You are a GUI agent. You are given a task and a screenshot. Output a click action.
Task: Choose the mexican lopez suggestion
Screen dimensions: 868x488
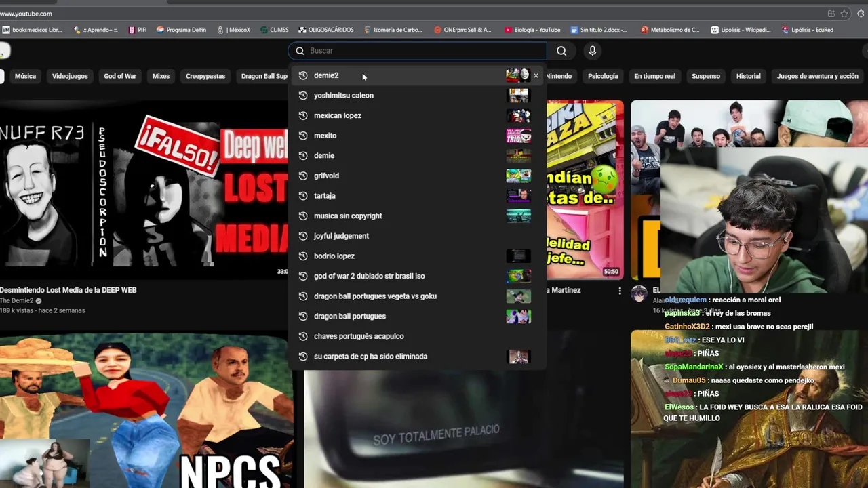click(x=417, y=115)
